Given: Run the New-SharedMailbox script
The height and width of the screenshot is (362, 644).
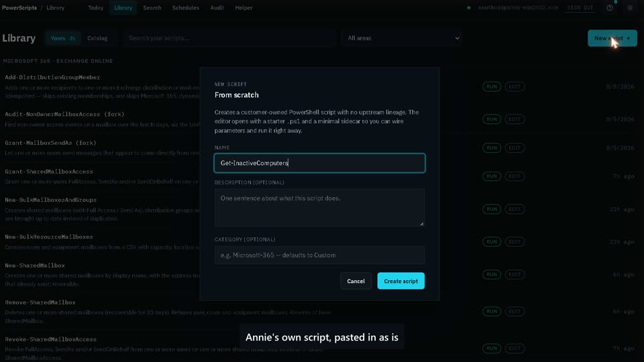Looking at the screenshot, I should [492, 274].
